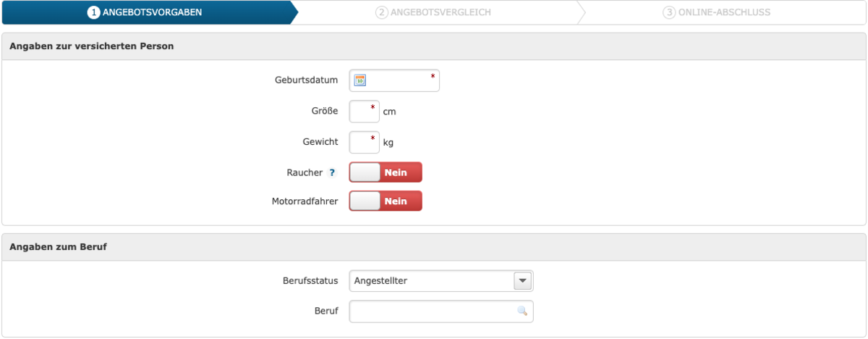Focus the Geburtsdatum date input
868x339 pixels.
tap(398, 81)
